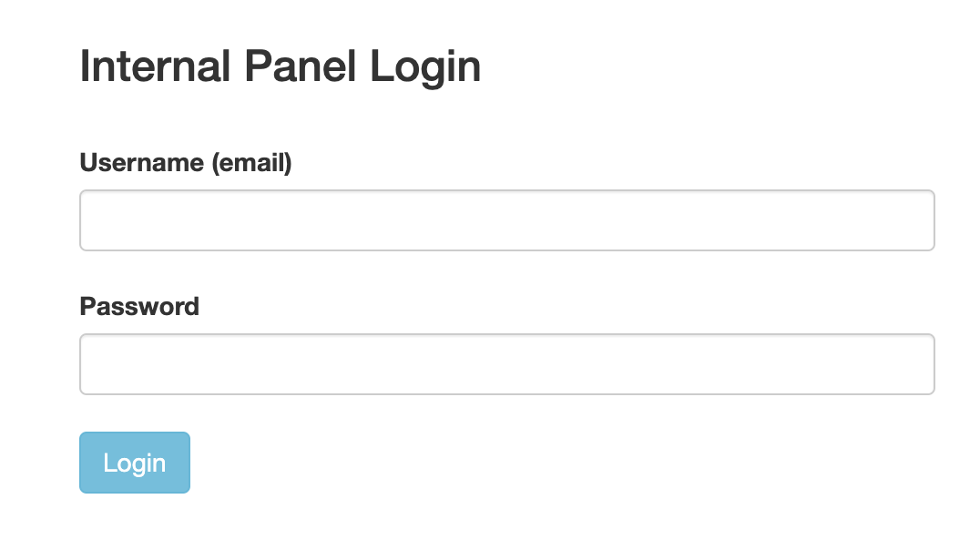The image size is (980, 550).
Task: Select the text field below Password label
Action: point(507,363)
